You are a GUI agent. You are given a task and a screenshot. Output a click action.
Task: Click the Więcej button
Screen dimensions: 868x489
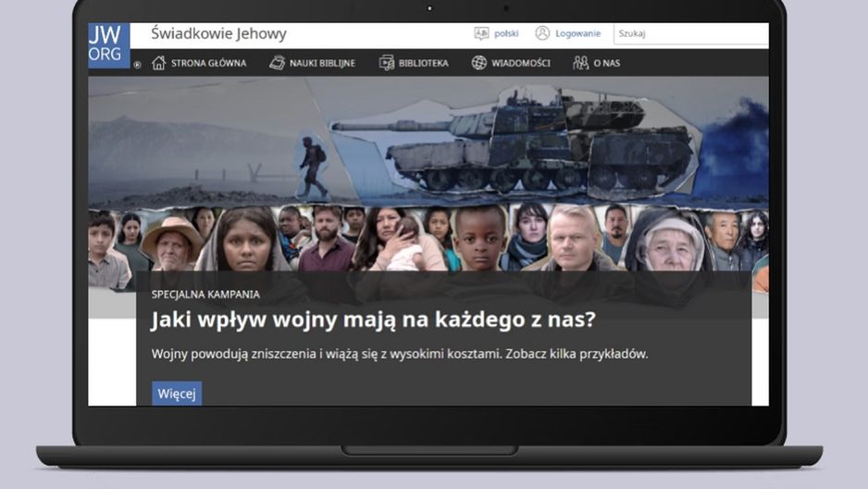pyautogui.click(x=177, y=394)
